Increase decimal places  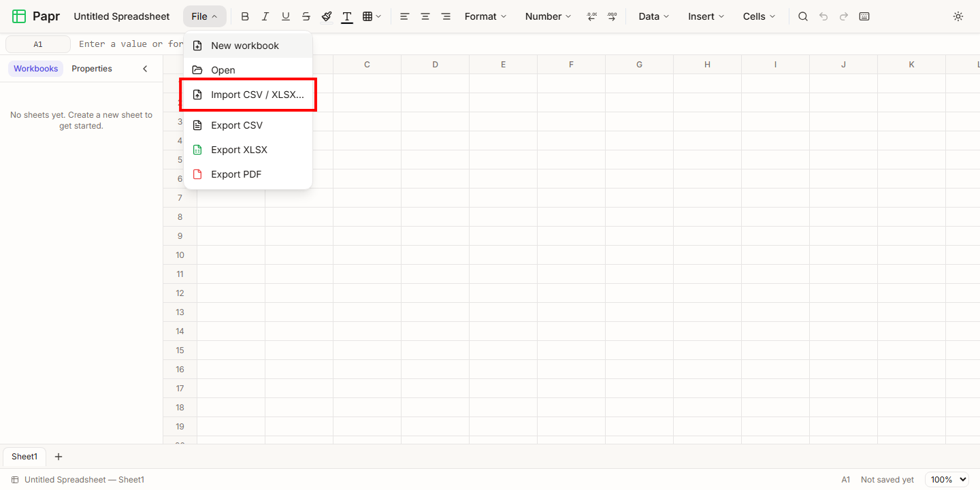click(x=612, y=16)
